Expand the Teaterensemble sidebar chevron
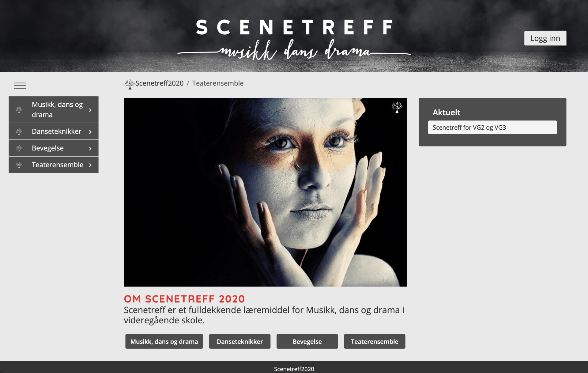This screenshot has width=588, height=373. pos(90,165)
